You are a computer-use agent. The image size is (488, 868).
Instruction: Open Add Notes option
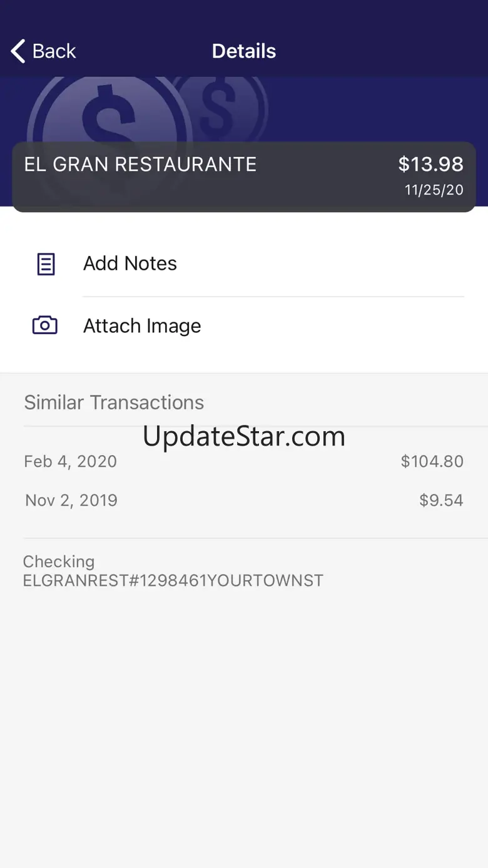coord(130,263)
